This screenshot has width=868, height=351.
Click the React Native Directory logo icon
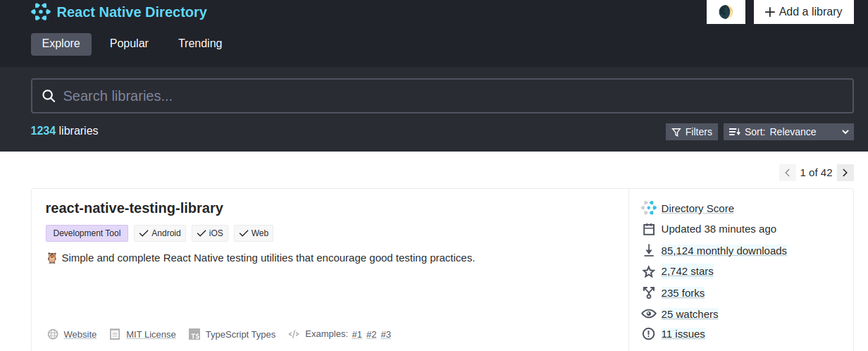(41, 12)
